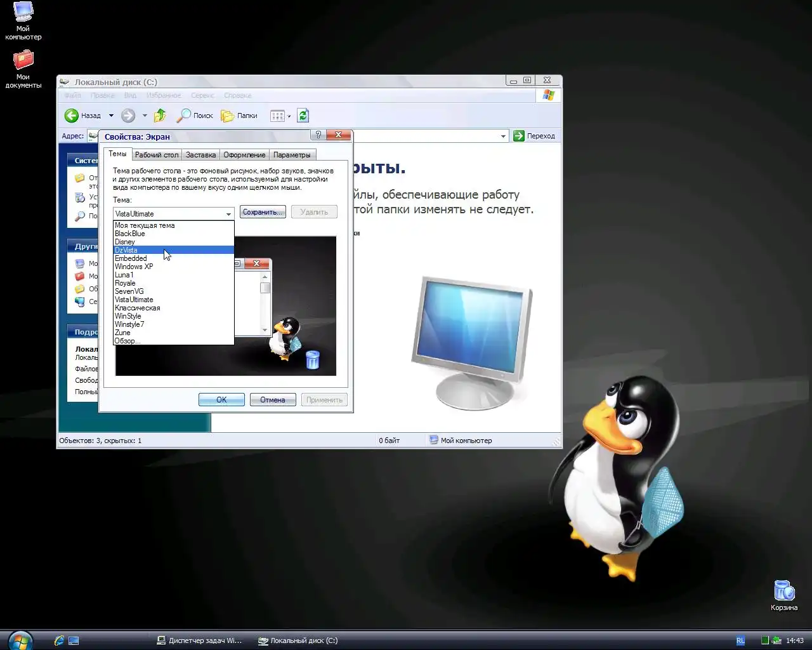Choose Luna1 theme from list

point(174,275)
